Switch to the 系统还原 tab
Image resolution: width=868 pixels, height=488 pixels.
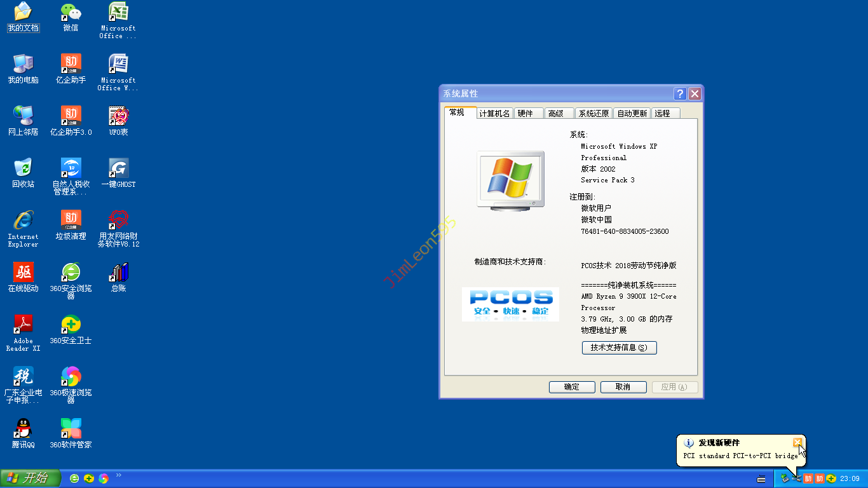[593, 114]
